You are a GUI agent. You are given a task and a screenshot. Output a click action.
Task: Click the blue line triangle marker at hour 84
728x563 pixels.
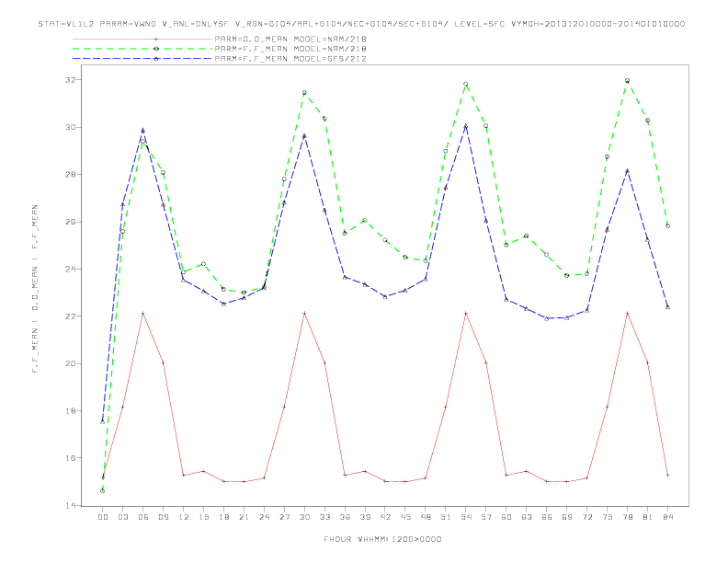(x=667, y=307)
